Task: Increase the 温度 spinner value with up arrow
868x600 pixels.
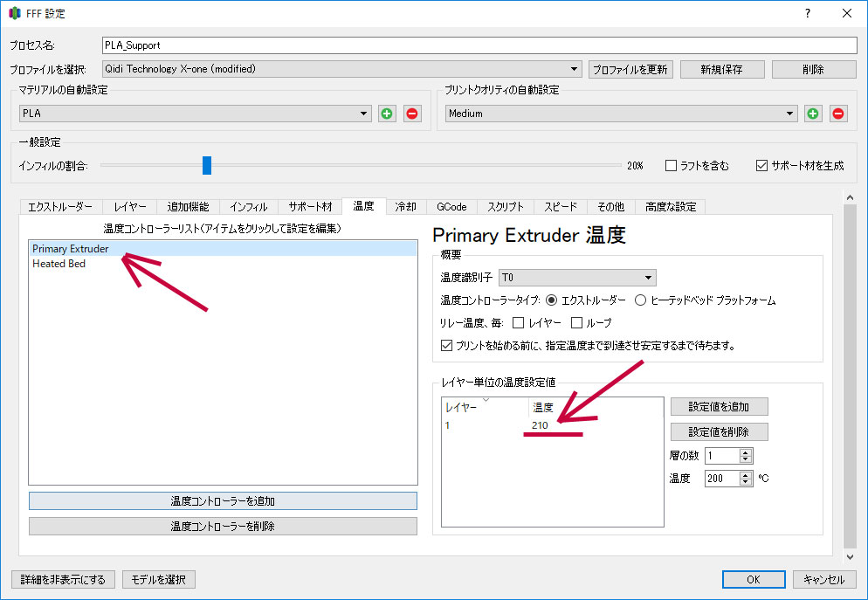Action: click(x=745, y=475)
